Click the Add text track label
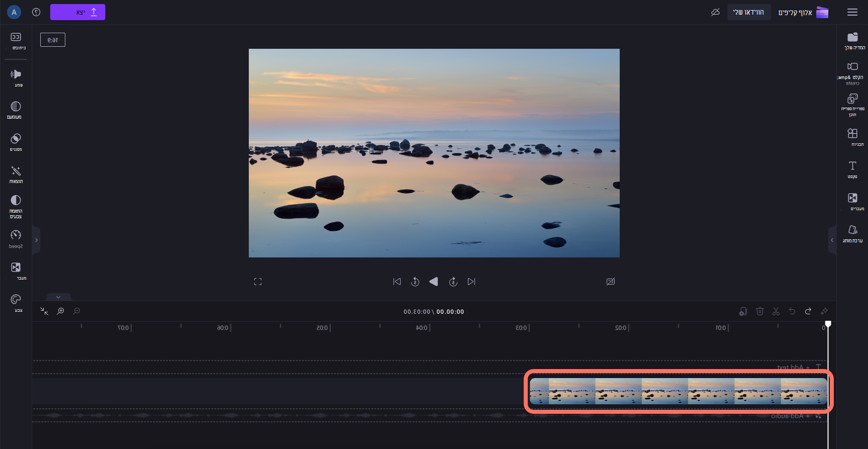Viewport: 868px width, 449px height. (x=799, y=367)
